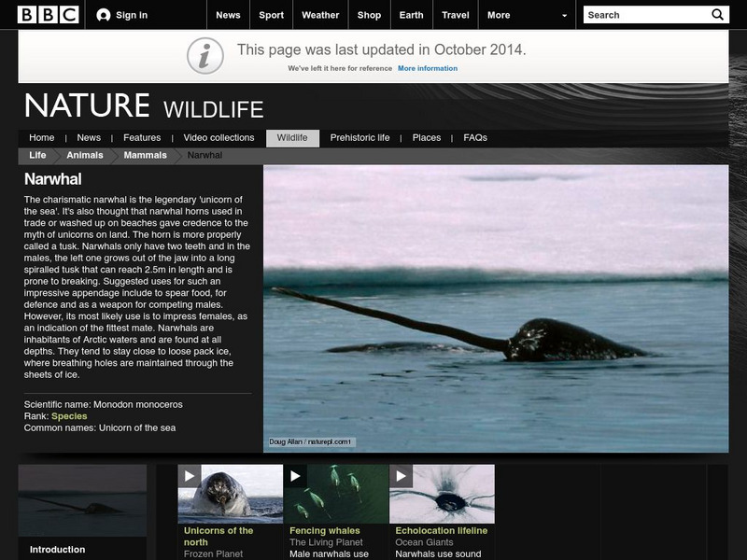Click the Narwhal article heading
Image resolution: width=747 pixels, height=560 pixels.
53,179
